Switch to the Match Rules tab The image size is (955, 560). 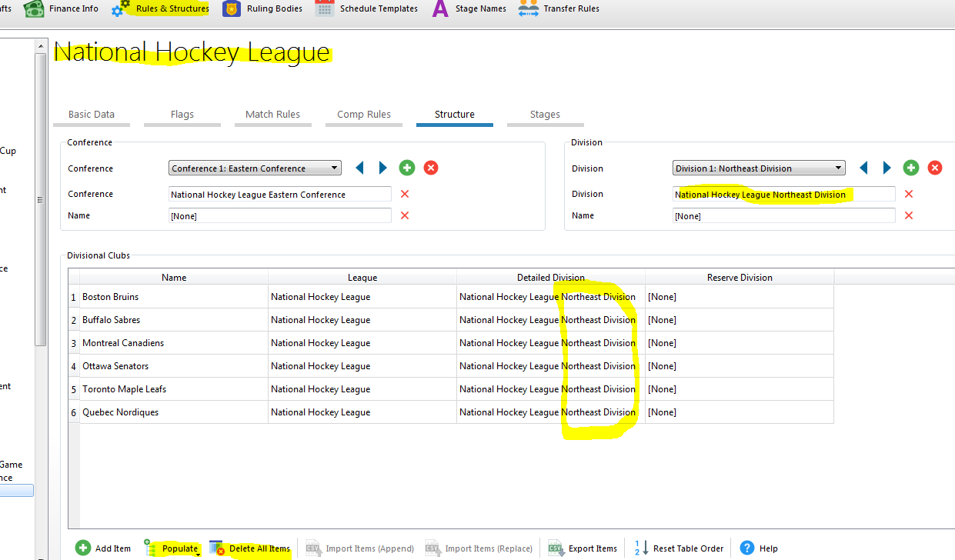[272, 115]
